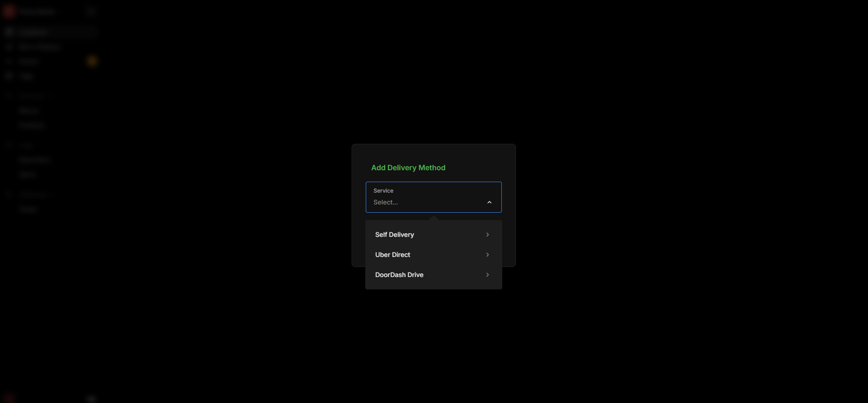Click the 'Service' field label
Viewport: 868px width, 403px height.
click(383, 191)
